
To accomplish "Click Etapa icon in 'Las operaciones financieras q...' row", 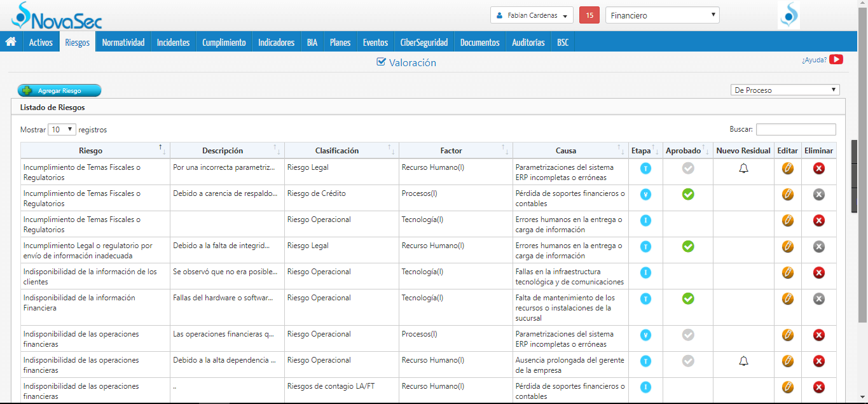I will coord(645,335).
